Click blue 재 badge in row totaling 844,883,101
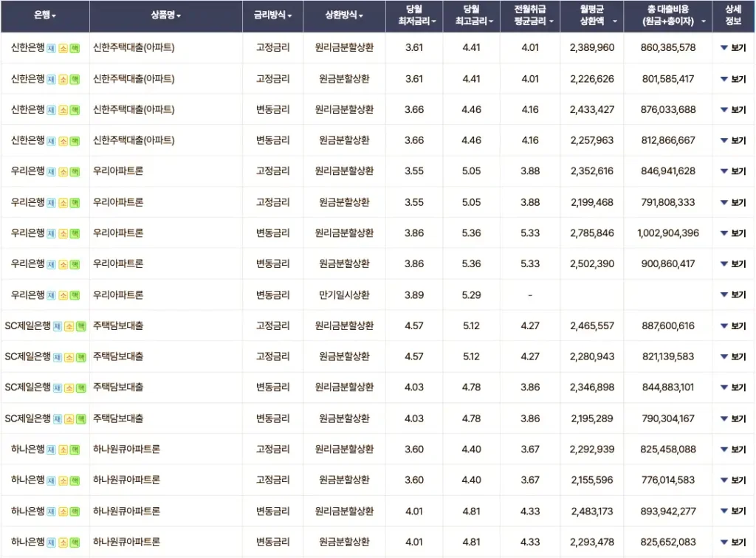Image resolution: width=756 pixels, height=558 pixels. [58, 388]
